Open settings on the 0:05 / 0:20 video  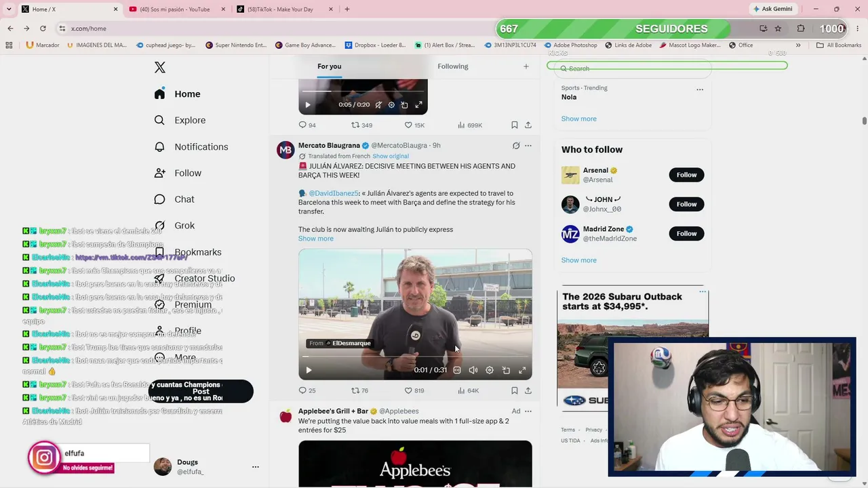[x=391, y=104]
